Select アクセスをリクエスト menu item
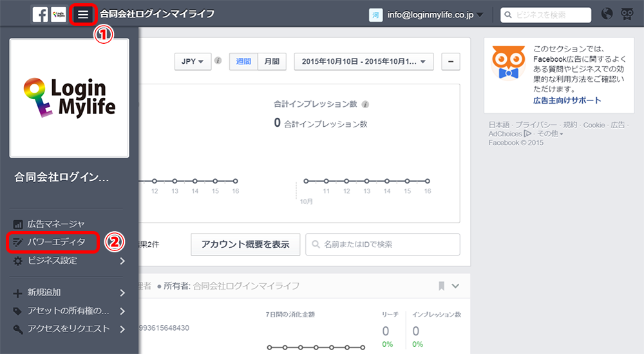The height and width of the screenshot is (354, 644). [69, 329]
